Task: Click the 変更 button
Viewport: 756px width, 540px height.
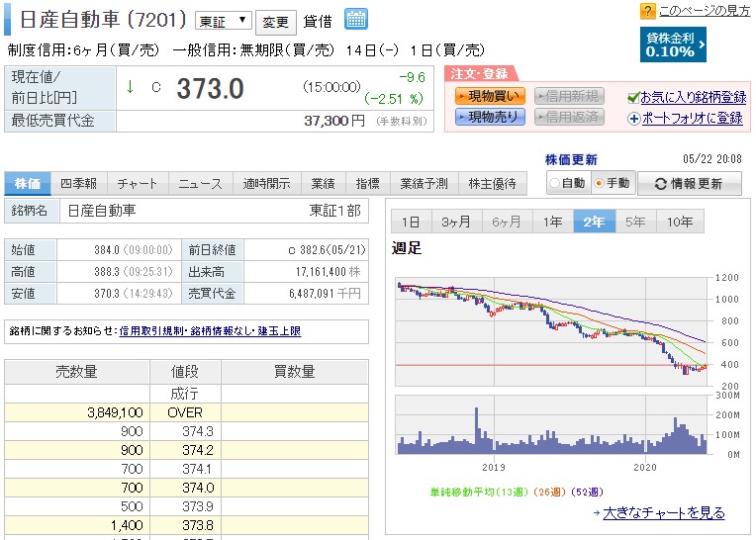Action: coord(276,22)
